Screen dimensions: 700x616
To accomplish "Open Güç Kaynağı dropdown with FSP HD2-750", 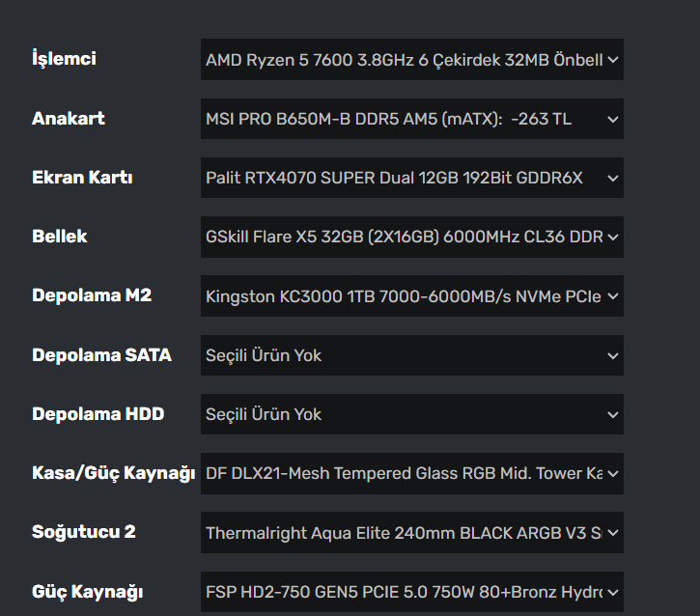I will [x=412, y=592].
